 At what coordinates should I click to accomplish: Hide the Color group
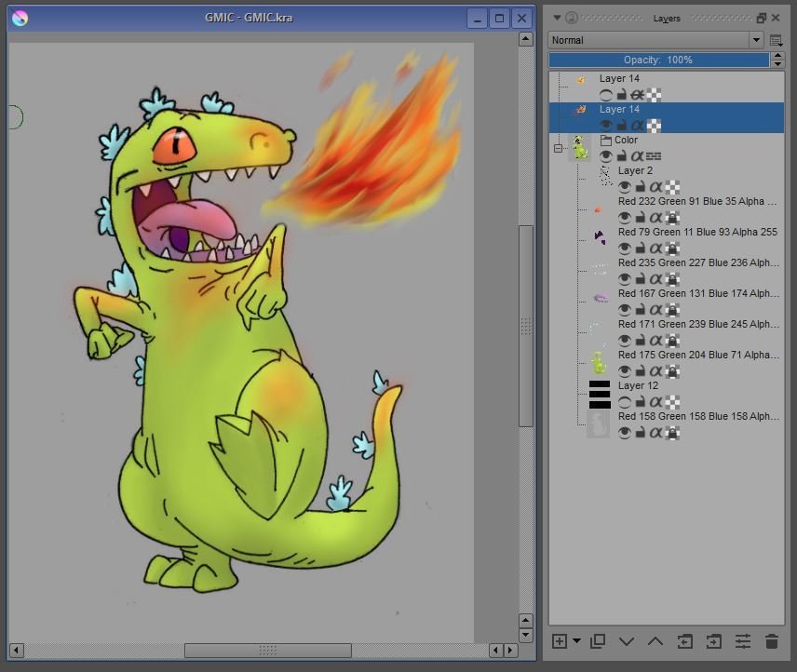(605, 156)
